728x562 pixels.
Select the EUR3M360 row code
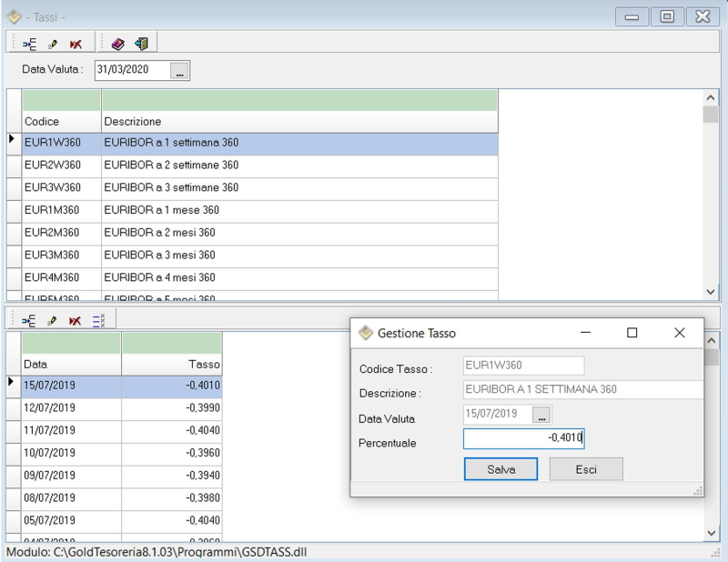click(52, 256)
